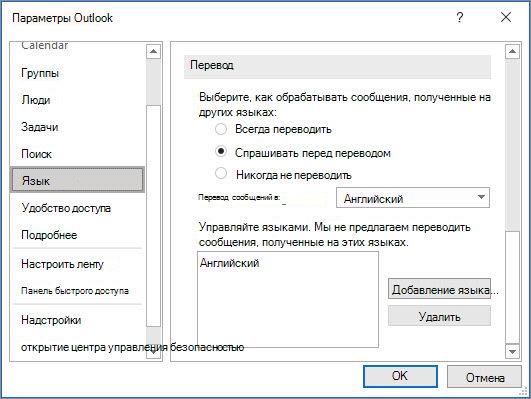Click the right pane scrollbar thumb

click(x=512, y=287)
